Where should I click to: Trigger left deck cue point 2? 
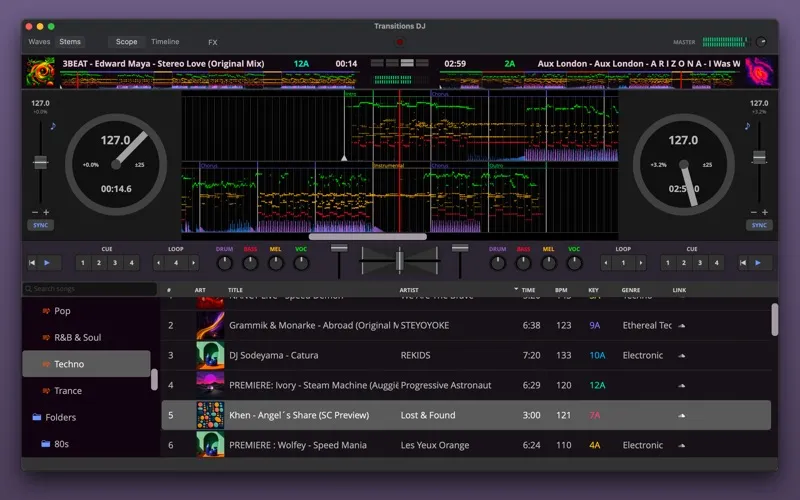tap(99, 263)
